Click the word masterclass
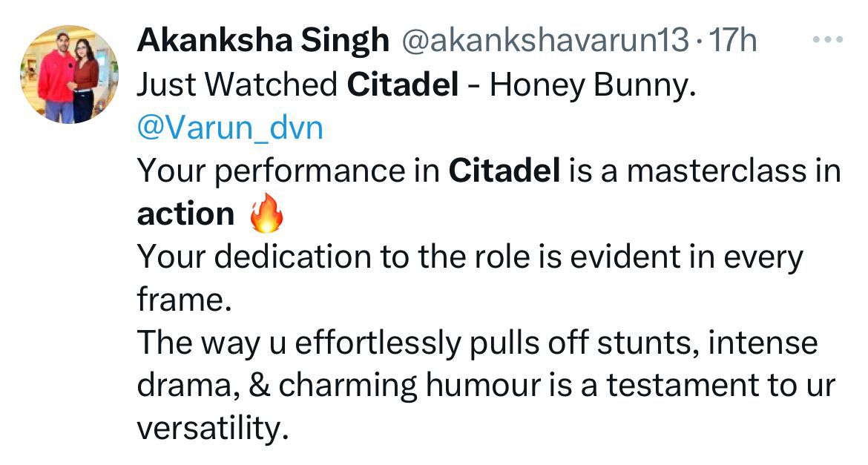Image resolution: width=868 pixels, height=465 pixels. click(x=711, y=171)
